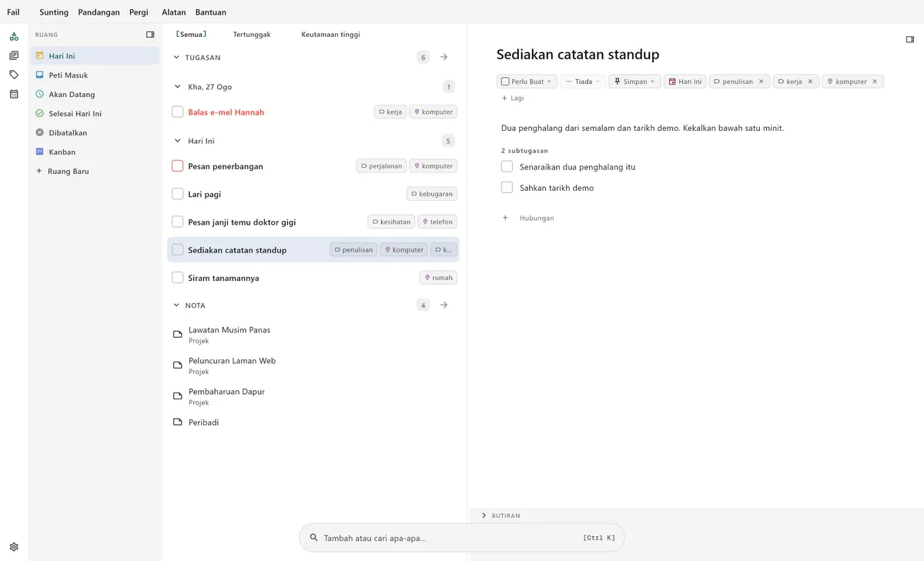Image resolution: width=924 pixels, height=561 pixels.
Task: Check off Siram tanamannya task
Action: click(x=178, y=278)
